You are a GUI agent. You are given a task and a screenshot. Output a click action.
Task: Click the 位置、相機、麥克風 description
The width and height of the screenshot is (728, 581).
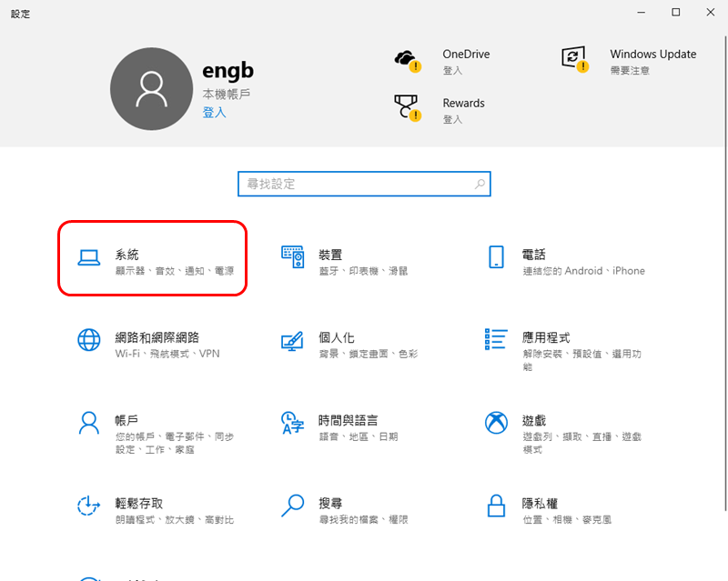567,520
